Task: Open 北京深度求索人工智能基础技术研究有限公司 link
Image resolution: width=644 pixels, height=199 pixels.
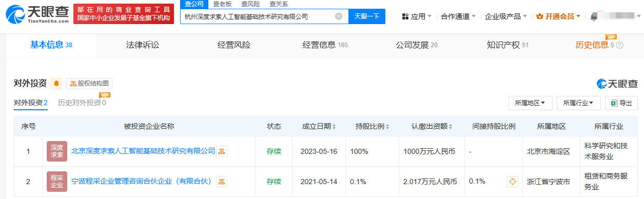Action: pos(143,151)
